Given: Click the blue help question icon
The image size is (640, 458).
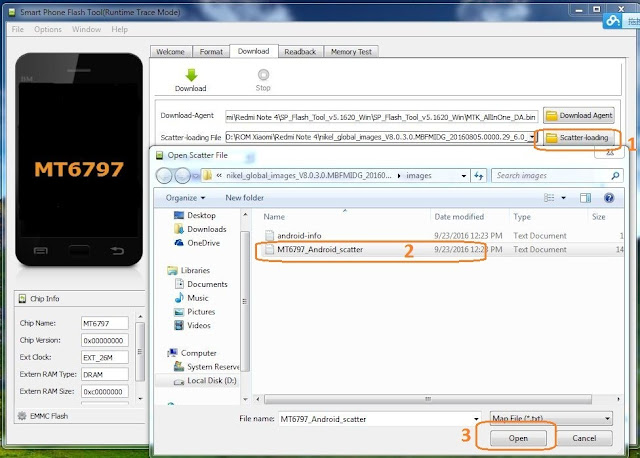Looking at the screenshot, I should point(609,198).
